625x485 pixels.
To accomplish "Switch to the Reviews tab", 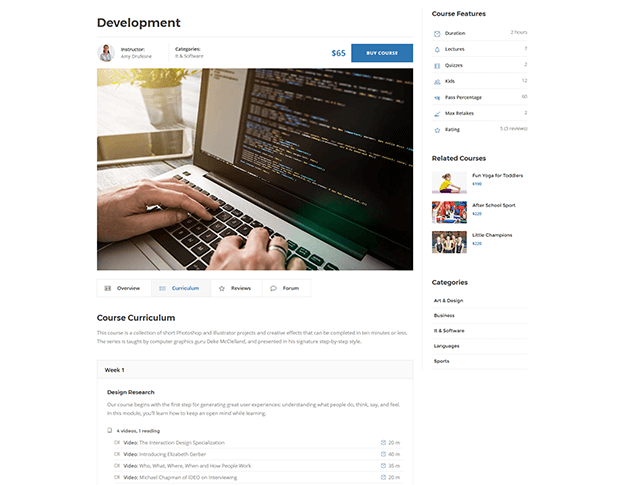I will coord(235,288).
